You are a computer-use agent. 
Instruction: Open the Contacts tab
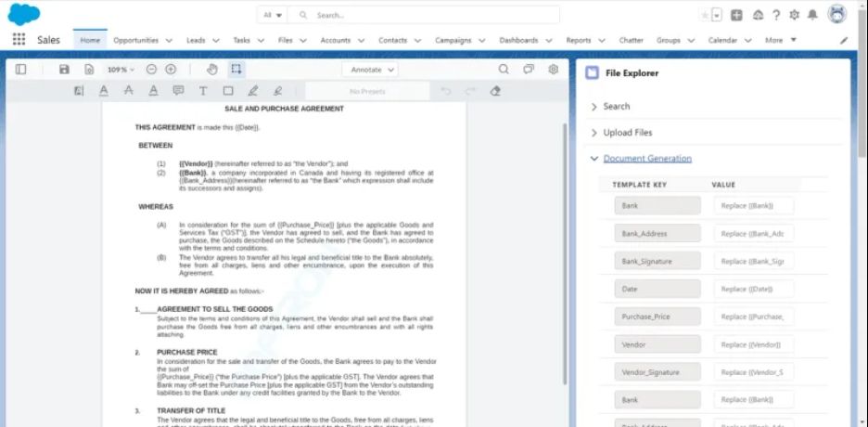(392, 41)
